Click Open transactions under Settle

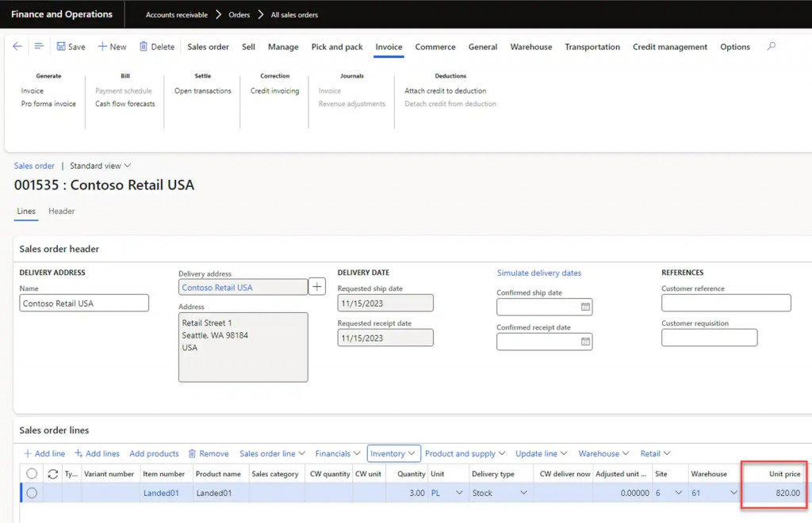(203, 91)
